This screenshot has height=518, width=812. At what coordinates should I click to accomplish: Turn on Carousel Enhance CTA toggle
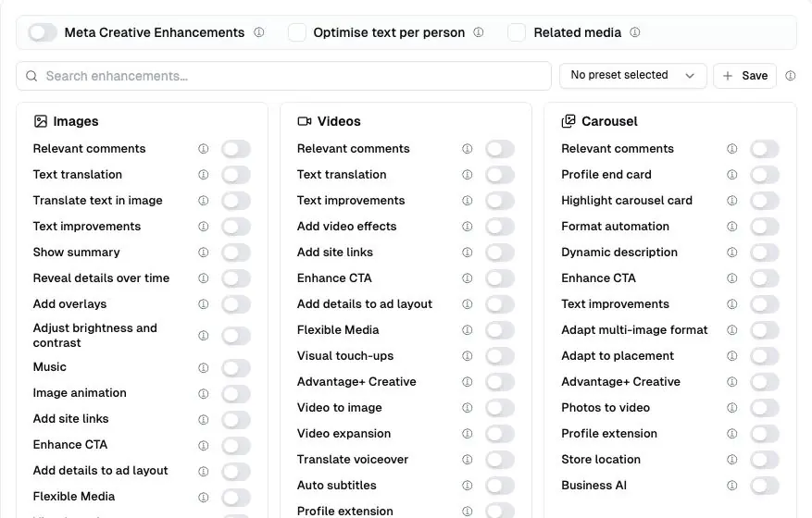click(765, 278)
